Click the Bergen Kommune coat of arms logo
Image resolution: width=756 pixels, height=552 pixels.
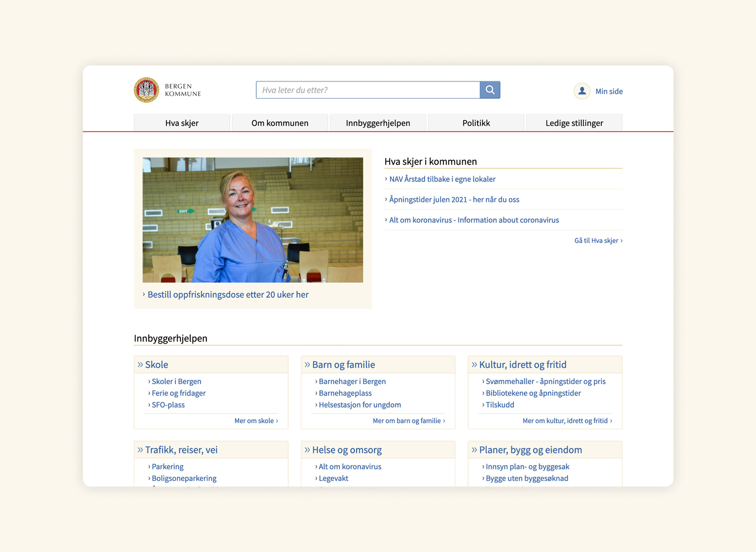pyautogui.click(x=146, y=90)
